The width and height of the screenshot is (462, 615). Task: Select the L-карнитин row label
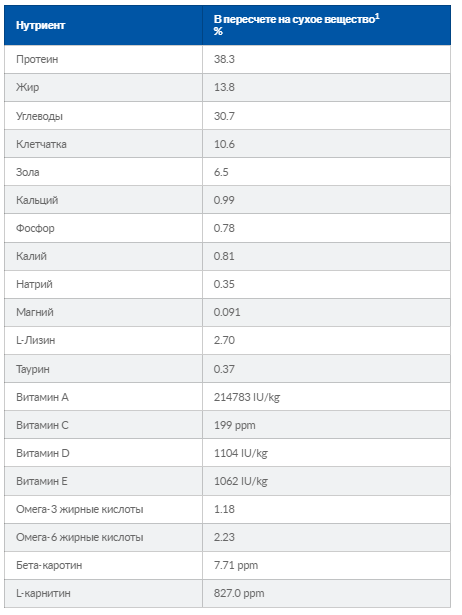[43, 593]
